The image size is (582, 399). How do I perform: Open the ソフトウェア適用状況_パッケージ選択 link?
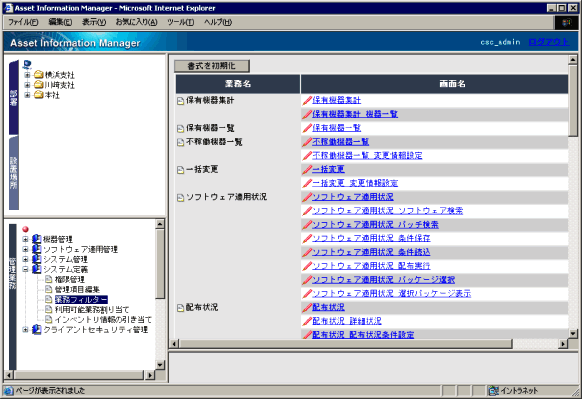point(383,280)
